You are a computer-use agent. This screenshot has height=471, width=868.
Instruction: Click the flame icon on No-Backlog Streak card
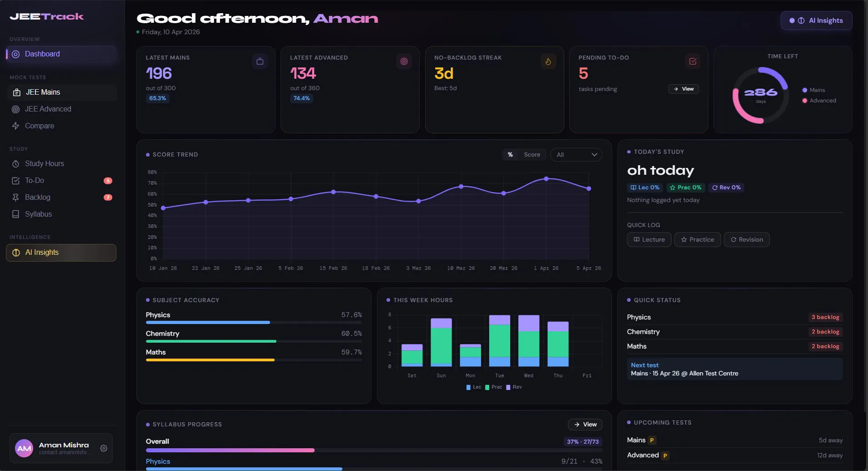click(548, 61)
